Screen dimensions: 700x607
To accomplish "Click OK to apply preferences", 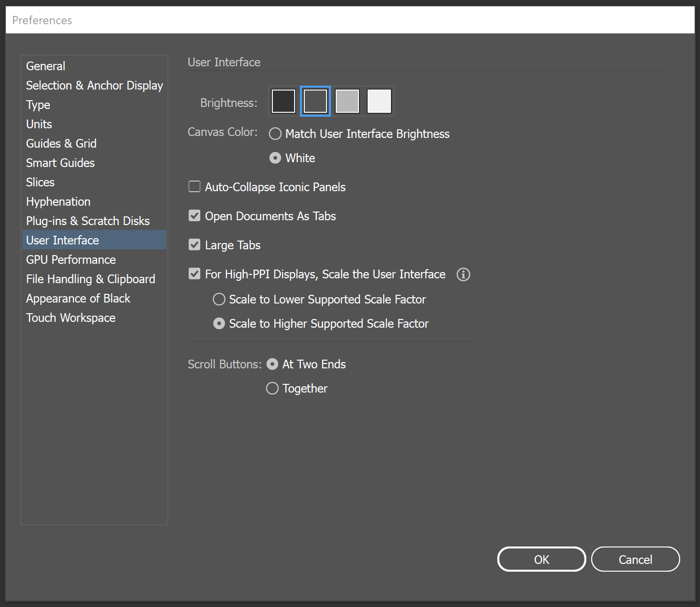I will (x=541, y=560).
